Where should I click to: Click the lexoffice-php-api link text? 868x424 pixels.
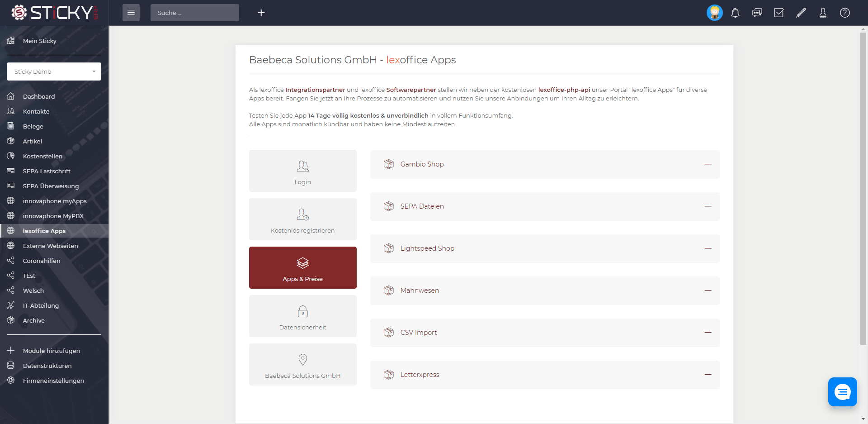[x=564, y=90]
